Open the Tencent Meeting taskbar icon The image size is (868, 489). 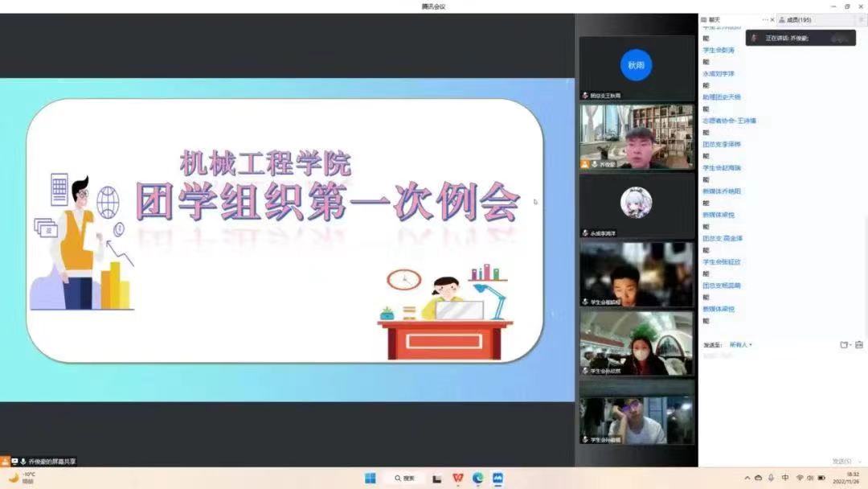(497, 479)
